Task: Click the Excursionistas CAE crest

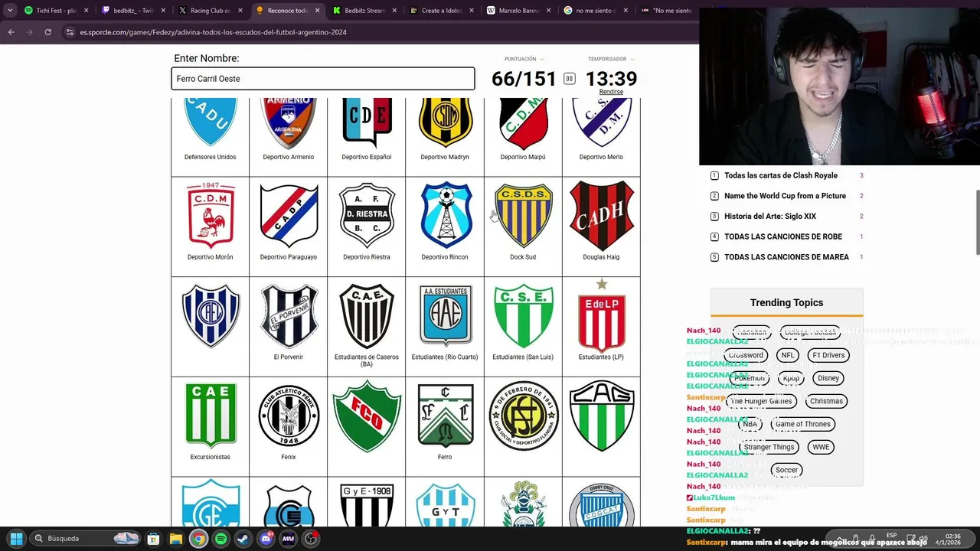Action: coord(210,415)
